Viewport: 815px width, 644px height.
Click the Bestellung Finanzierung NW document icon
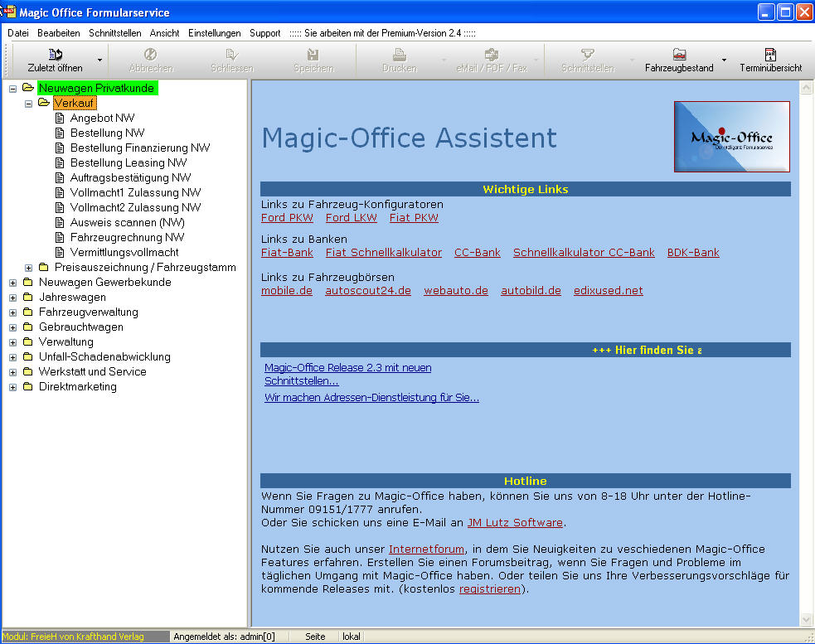coord(60,148)
